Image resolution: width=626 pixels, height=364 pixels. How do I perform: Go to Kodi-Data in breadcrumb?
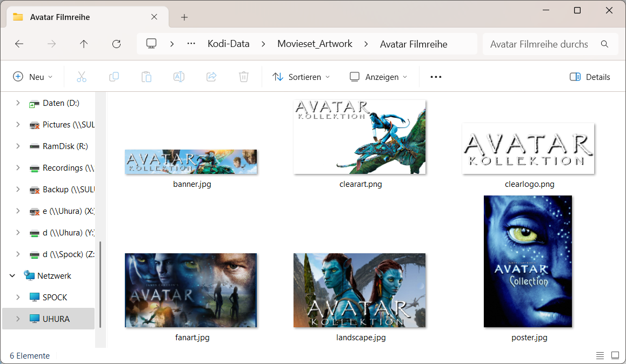coord(228,44)
